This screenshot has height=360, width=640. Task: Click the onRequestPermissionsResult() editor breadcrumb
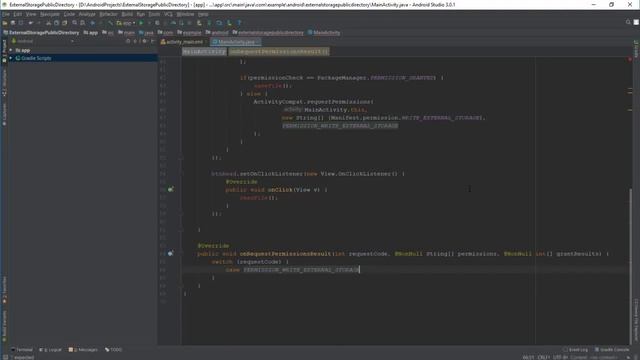[x=278, y=52]
